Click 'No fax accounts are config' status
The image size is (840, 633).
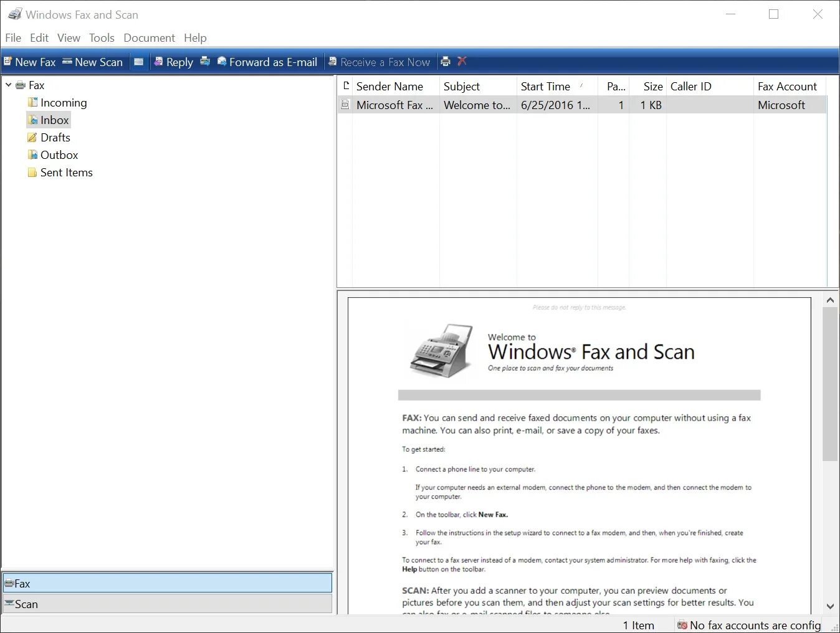point(749,625)
